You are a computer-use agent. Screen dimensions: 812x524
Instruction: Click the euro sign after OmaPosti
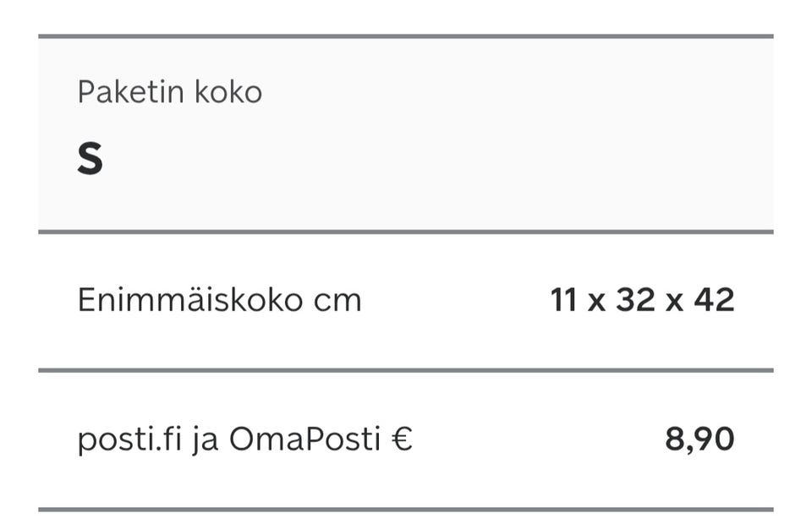click(403, 439)
